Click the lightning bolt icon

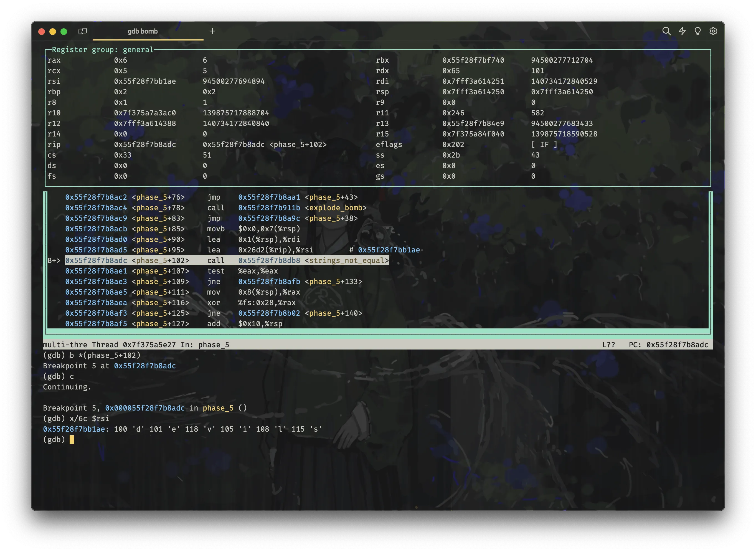point(682,31)
